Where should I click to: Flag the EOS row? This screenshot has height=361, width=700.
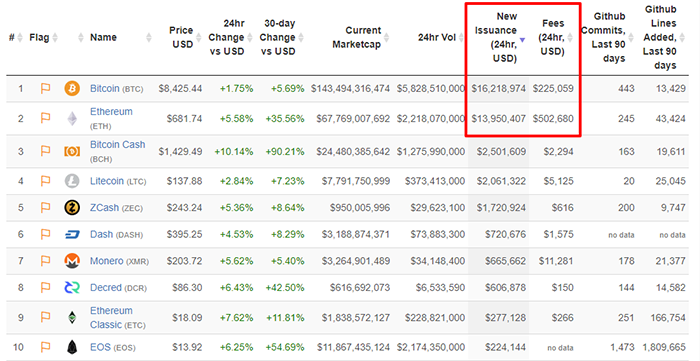(45, 347)
